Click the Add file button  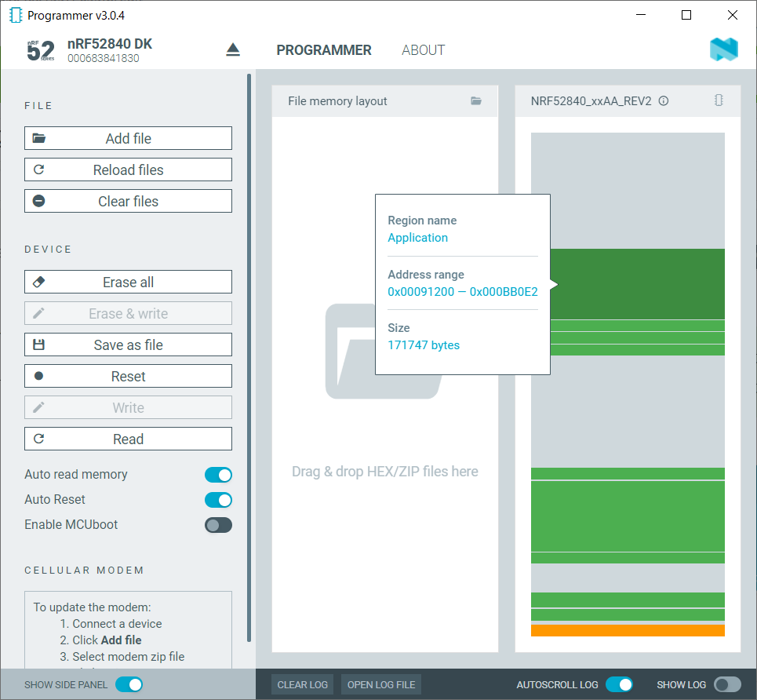[128, 138]
